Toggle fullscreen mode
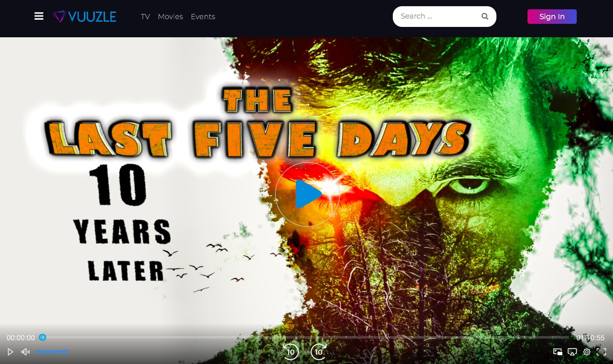 (601, 352)
